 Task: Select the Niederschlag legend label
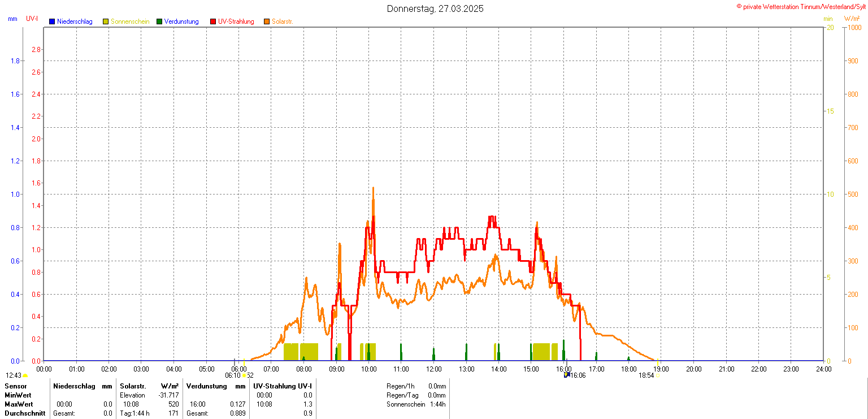pos(75,21)
